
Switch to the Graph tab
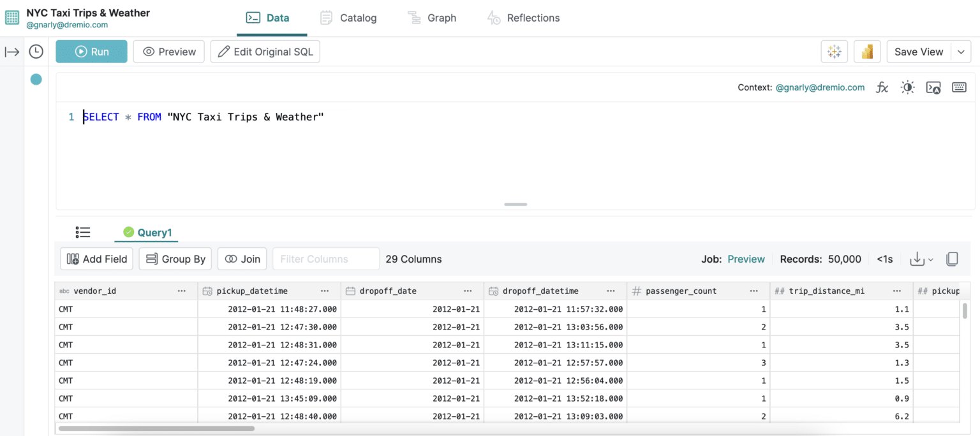click(x=433, y=18)
